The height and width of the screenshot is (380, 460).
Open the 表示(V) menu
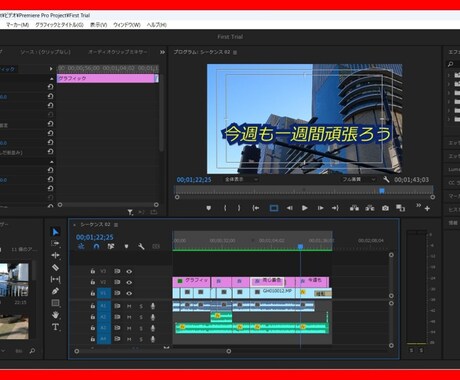(x=99, y=25)
